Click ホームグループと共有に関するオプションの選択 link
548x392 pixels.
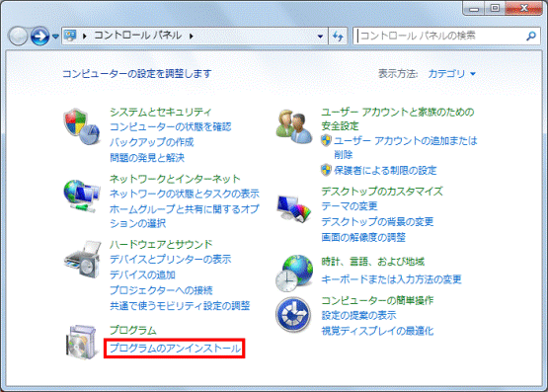pos(185,216)
